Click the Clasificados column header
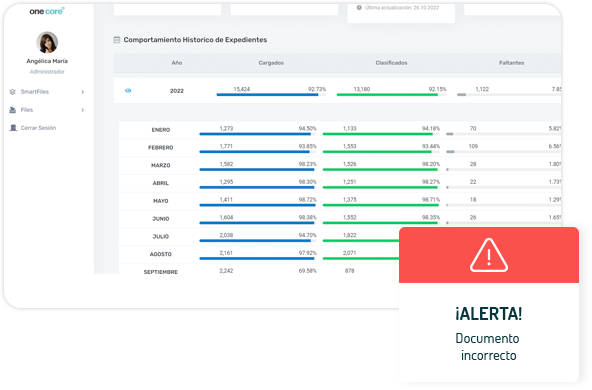The width and height of the screenshot is (592, 390). (x=391, y=63)
